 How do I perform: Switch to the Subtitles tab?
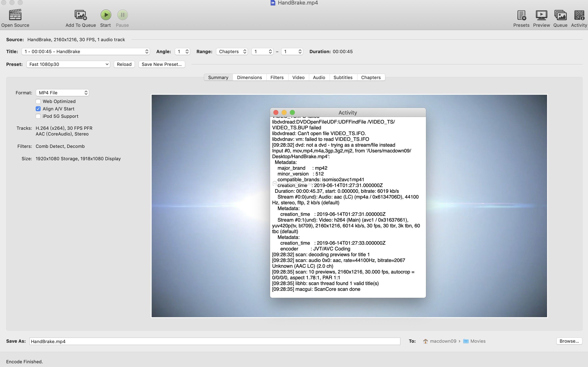click(x=343, y=77)
